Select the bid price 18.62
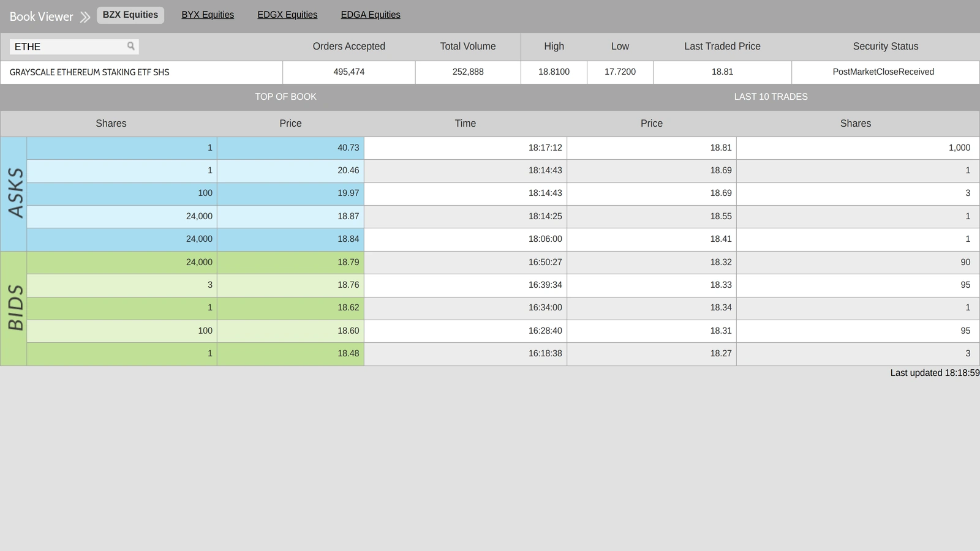The image size is (980, 551). coord(349,308)
